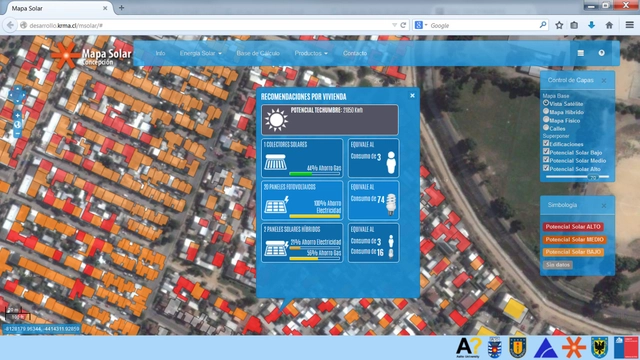This screenshot has height=360, width=640.
Task: Open the Contacto menu item
Action: [x=355, y=53]
